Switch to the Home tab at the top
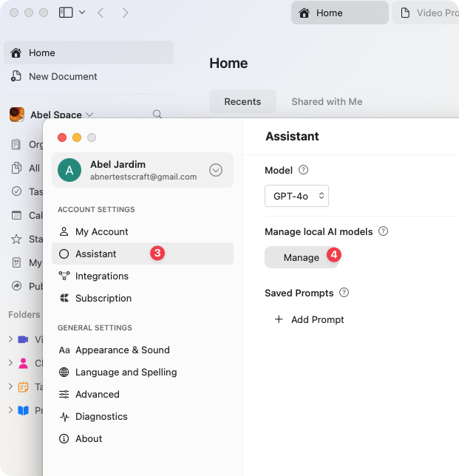The height and width of the screenshot is (476, 459). pyautogui.click(x=340, y=13)
